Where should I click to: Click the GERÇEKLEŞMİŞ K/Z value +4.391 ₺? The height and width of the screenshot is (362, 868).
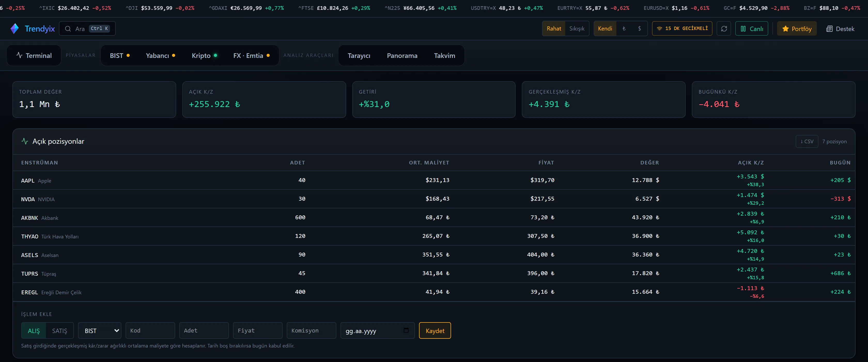point(549,104)
